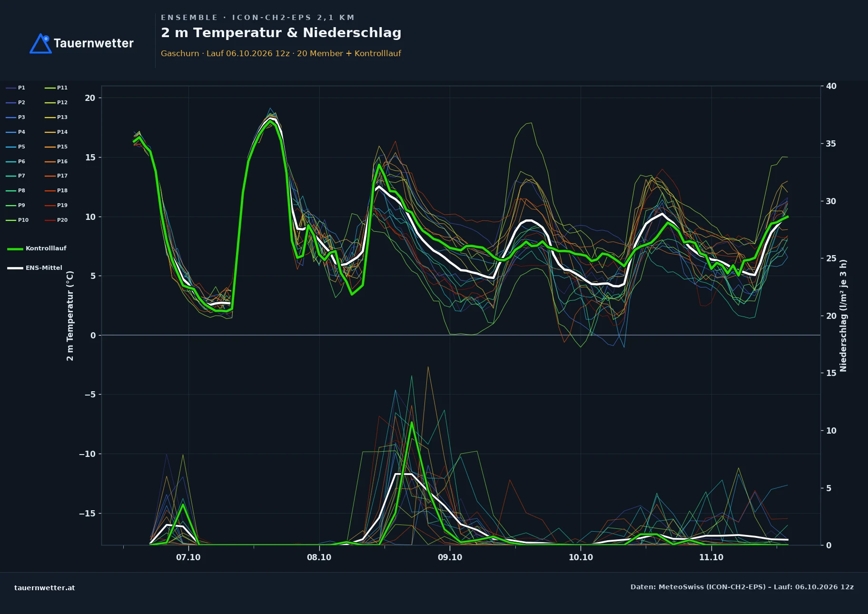Click the 10.10 date axis label

click(x=581, y=557)
